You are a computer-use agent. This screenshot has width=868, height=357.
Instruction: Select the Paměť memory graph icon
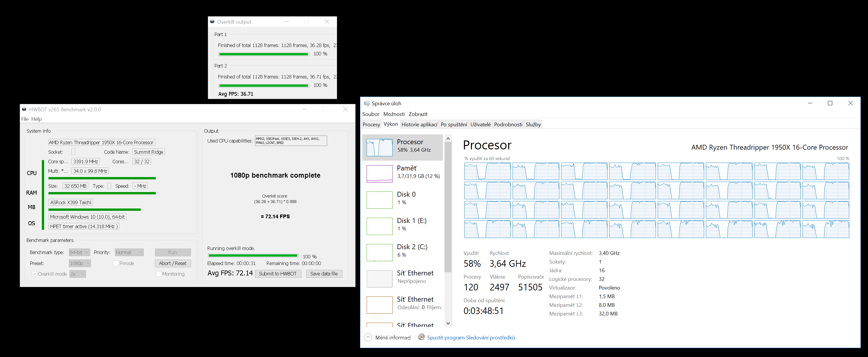[379, 174]
